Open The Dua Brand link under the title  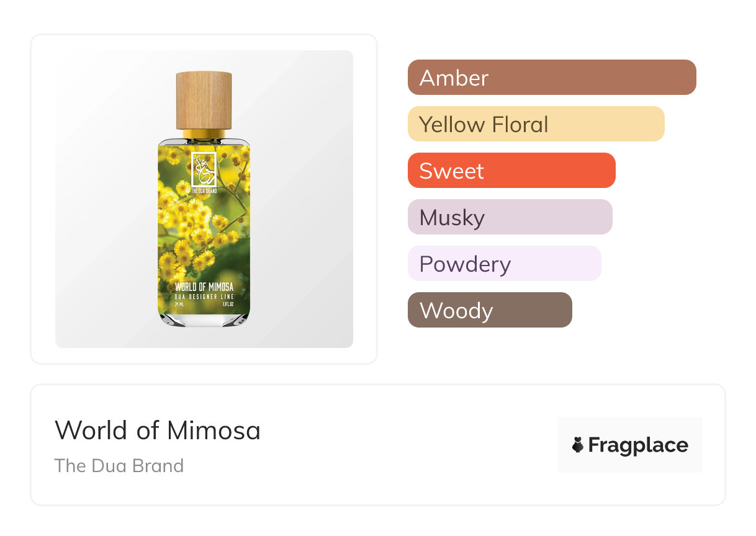tap(119, 466)
